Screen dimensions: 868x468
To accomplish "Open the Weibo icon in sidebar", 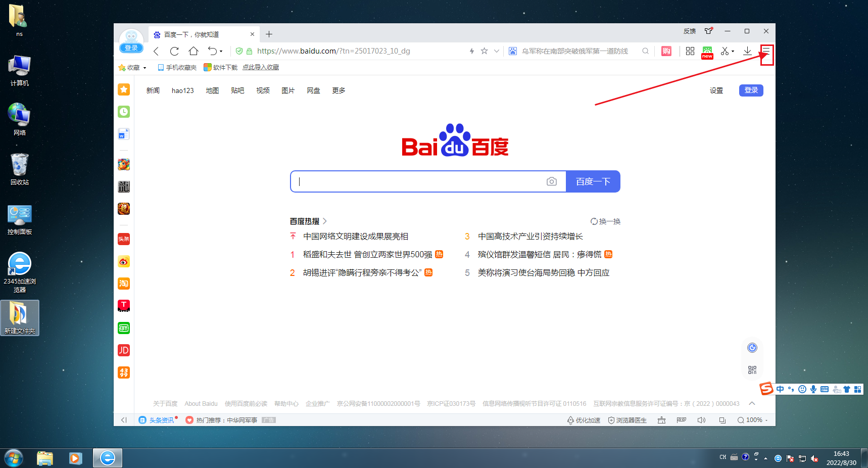I will pos(124,261).
